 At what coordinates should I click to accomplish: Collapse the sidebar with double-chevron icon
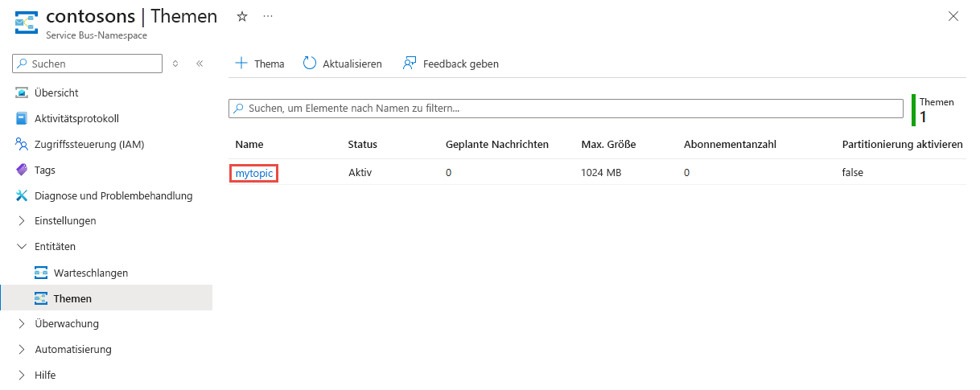(200, 64)
